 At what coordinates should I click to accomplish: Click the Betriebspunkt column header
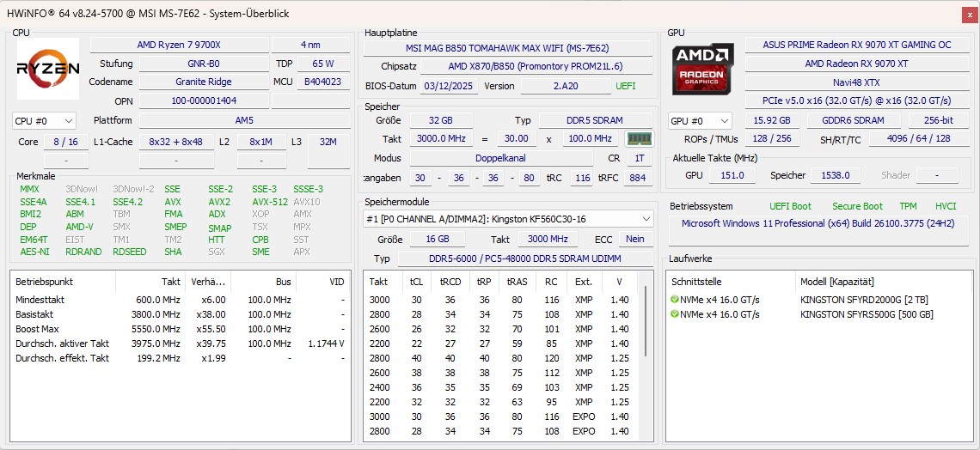tap(63, 282)
